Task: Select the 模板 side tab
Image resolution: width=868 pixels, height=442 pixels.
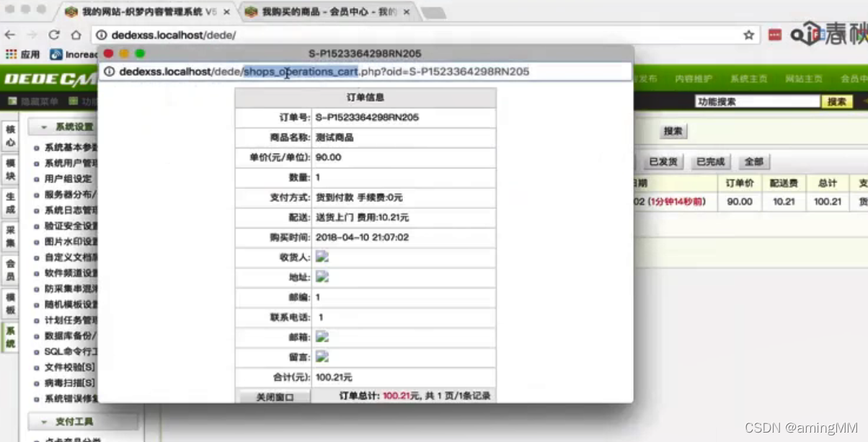Action: click(10, 304)
